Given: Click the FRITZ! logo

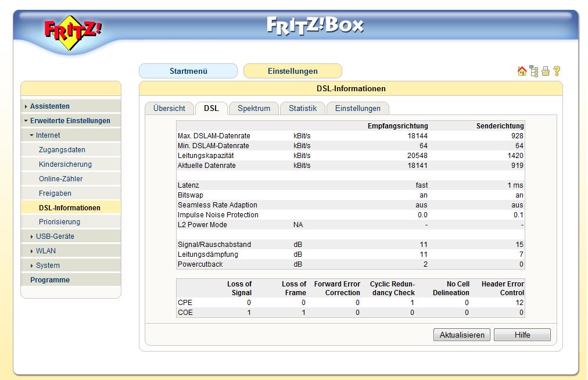Looking at the screenshot, I should pos(73,33).
